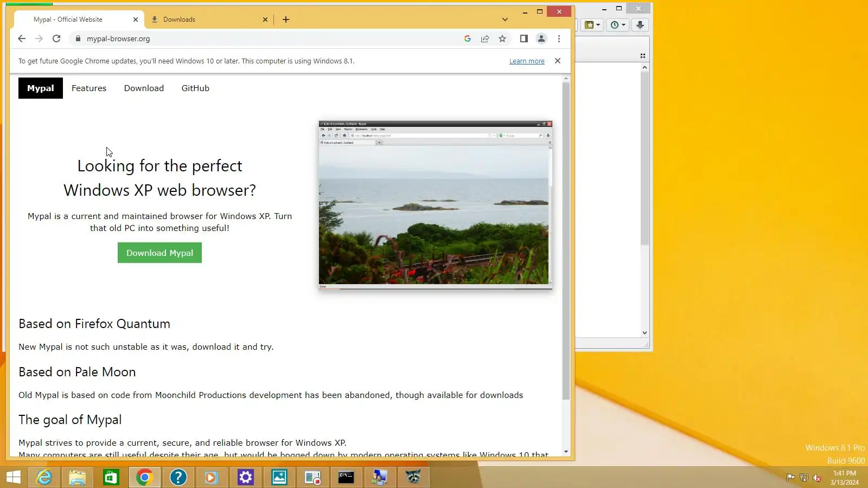The width and height of the screenshot is (868, 488).
Task: Click the address bar showing mypal-browser.org
Action: click(x=266, y=38)
